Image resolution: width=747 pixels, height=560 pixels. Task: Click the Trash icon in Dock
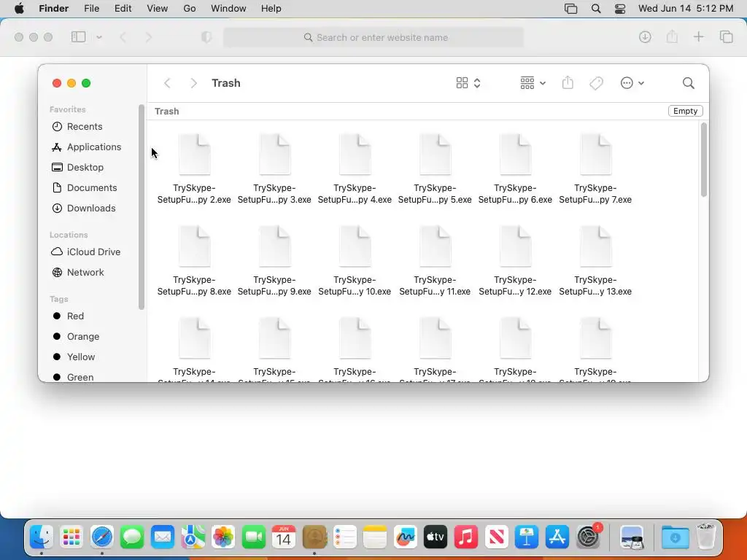705,537
